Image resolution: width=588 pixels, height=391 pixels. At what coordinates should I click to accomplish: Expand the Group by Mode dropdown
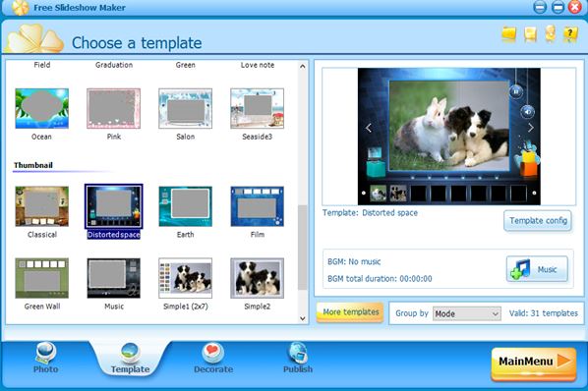pos(466,313)
